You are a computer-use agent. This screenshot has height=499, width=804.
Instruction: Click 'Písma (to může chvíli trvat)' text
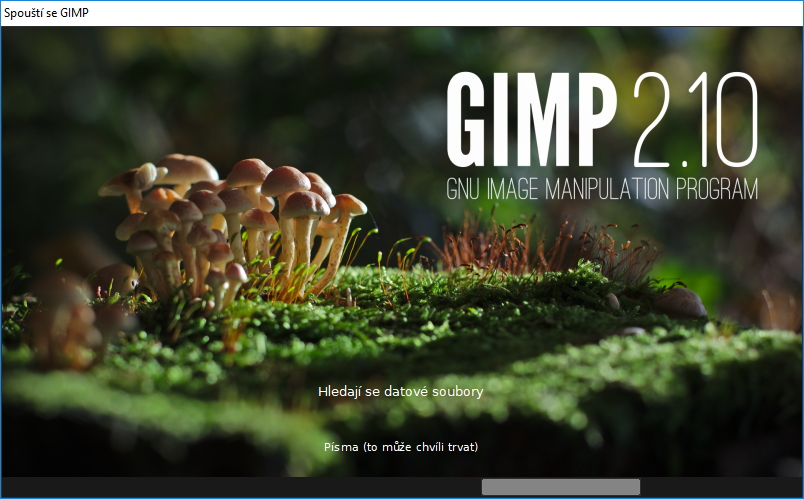pos(401,447)
